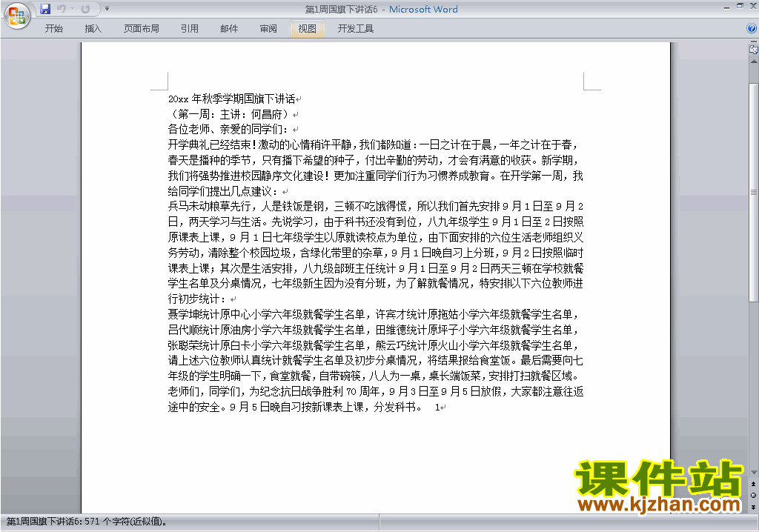The height and width of the screenshot is (532, 759).
Task: Click the split-window handle above the ruler icon
Action: (754, 42)
